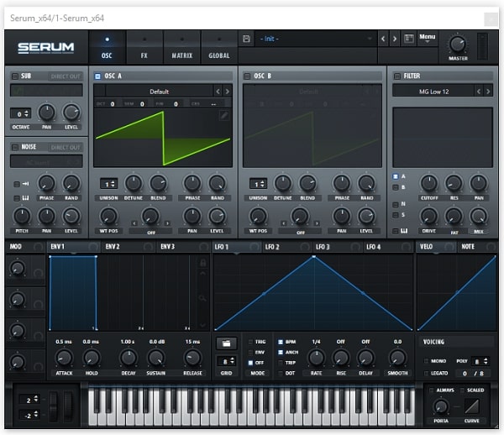The width and height of the screenshot is (504, 435).
Task: Select the LFO ENV mode option
Action: [256, 353]
